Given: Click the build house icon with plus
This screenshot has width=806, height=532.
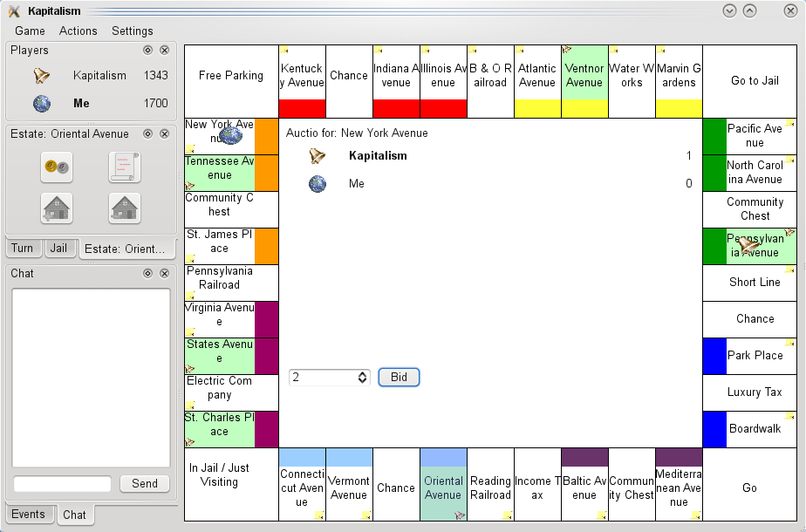Looking at the screenshot, I should [57, 208].
